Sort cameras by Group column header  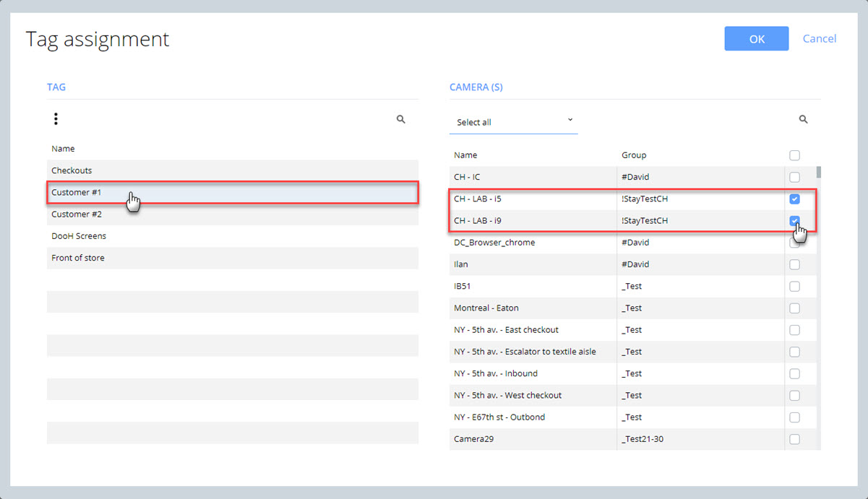634,155
